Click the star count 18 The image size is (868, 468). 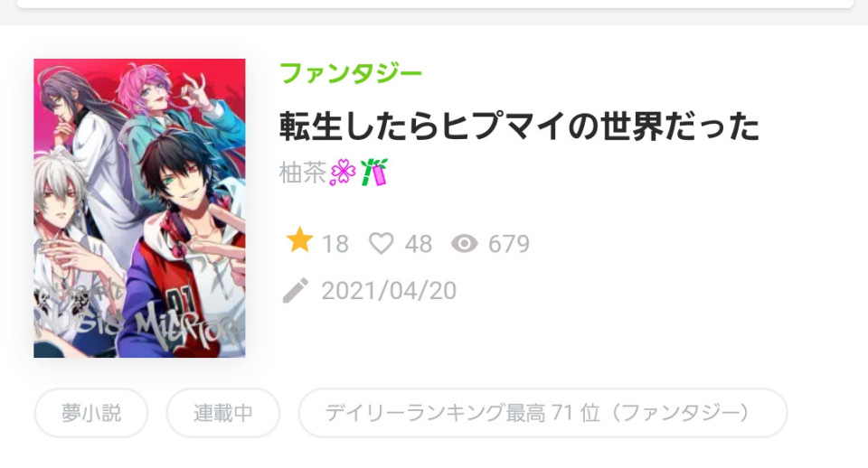[x=335, y=244]
